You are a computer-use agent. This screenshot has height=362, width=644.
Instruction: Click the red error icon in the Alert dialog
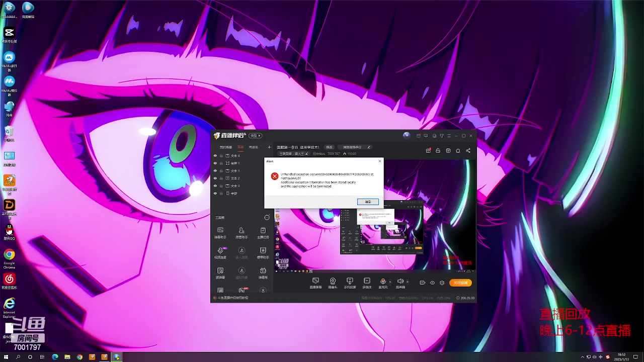(x=274, y=176)
